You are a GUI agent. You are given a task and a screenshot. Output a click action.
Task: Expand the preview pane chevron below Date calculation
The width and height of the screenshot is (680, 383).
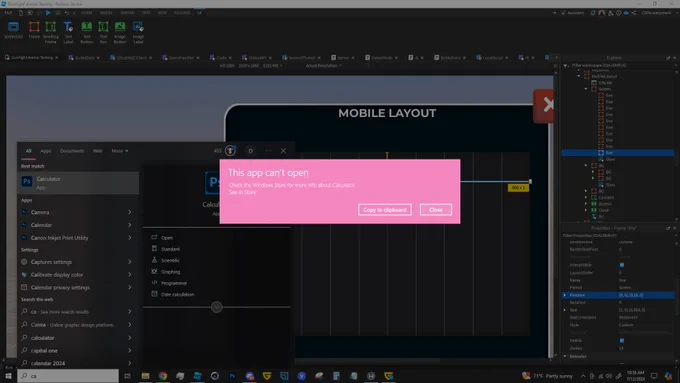[x=217, y=307]
